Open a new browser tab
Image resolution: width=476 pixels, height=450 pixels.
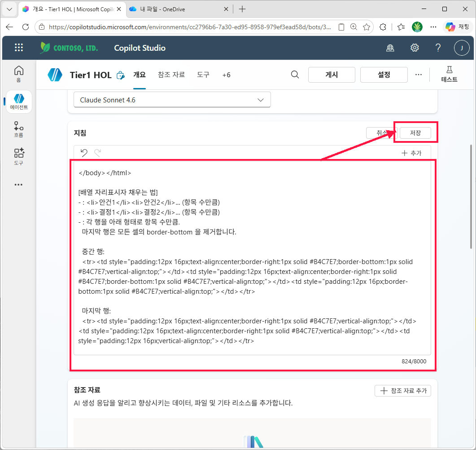pyautogui.click(x=242, y=9)
